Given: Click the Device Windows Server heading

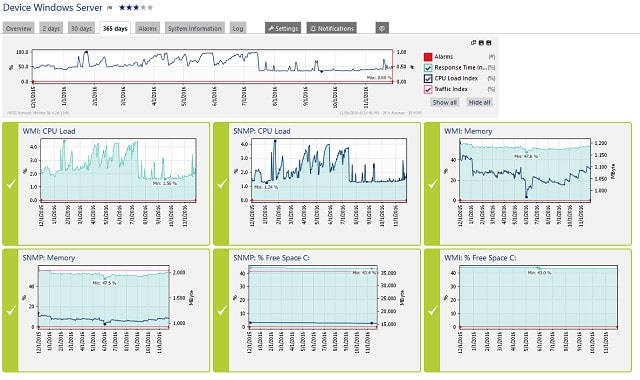Looking at the screenshot, I should click(x=53, y=7).
